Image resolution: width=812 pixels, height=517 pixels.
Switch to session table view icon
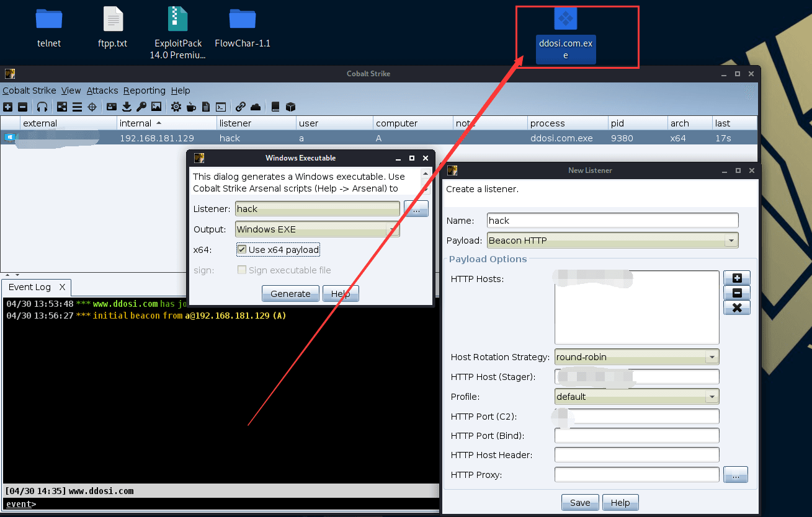[x=77, y=107]
